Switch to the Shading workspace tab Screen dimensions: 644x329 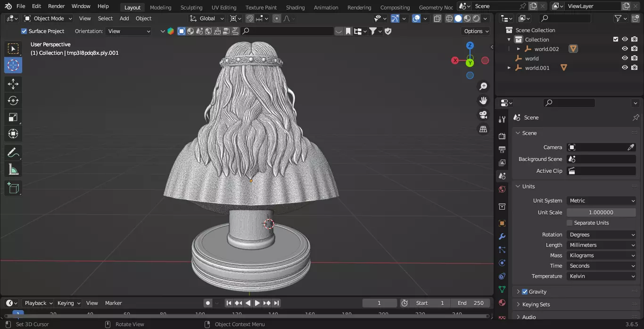coord(295,8)
